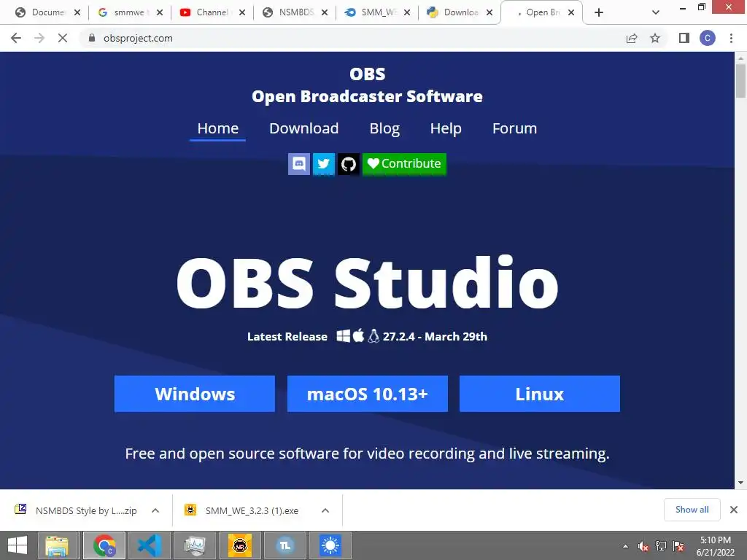Download OBS Studio for macOS 10.13+

pos(368,394)
